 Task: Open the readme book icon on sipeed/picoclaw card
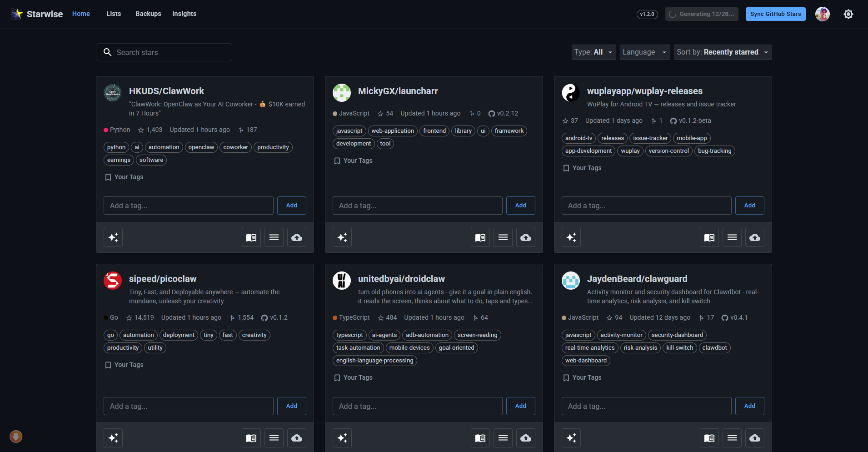(251, 438)
